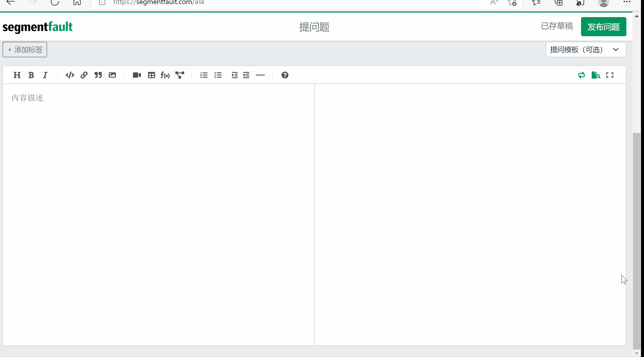Click the 发布问题 button
Viewport: 644px width, 357px height.
[x=603, y=27]
